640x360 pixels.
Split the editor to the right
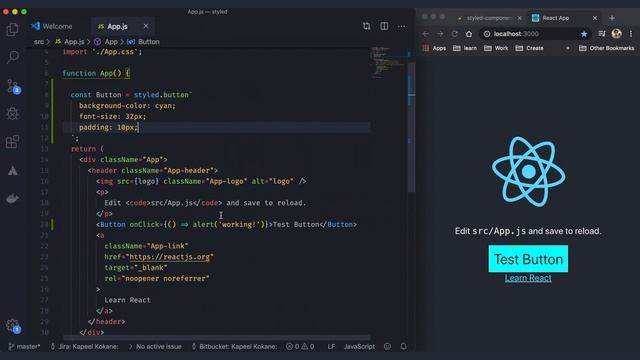coord(384,26)
